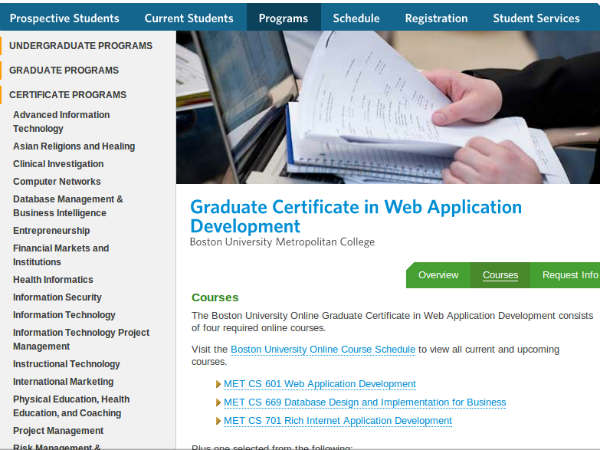Screen dimensions: 600x450
Task: Click arrow bullet beside MET CS 601
Action: [x=218, y=384]
